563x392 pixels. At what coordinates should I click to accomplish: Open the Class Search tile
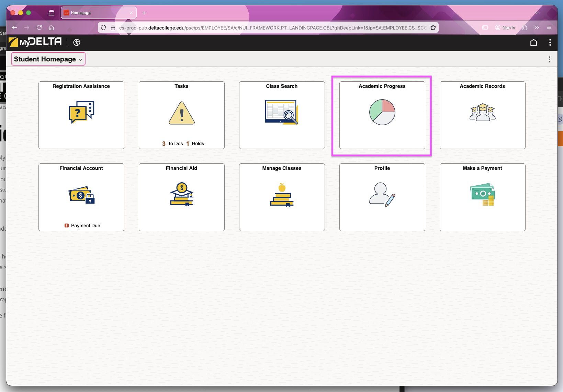[282, 115]
